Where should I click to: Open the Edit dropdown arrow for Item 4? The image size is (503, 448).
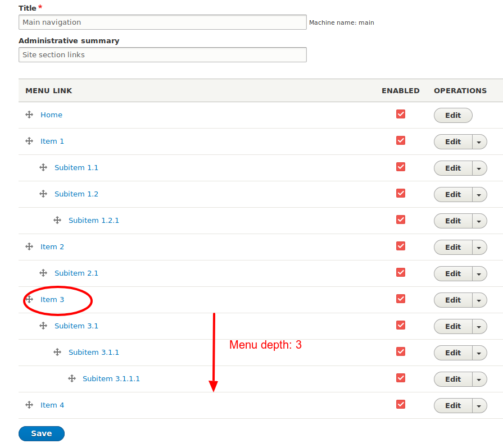[x=479, y=405]
